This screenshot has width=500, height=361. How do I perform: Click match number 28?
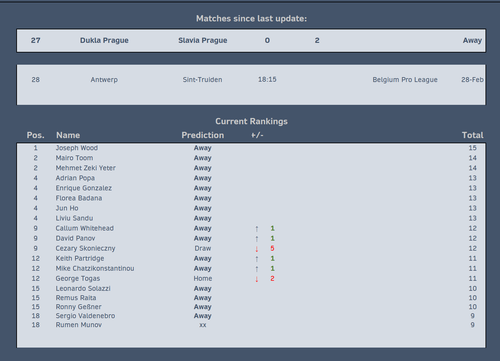[x=36, y=80]
